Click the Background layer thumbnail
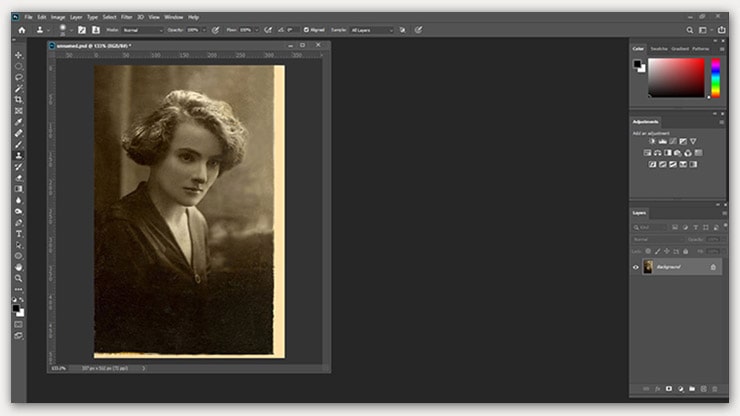Image resolution: width=740 pixels, height=416 pixels. click(648, 267)
